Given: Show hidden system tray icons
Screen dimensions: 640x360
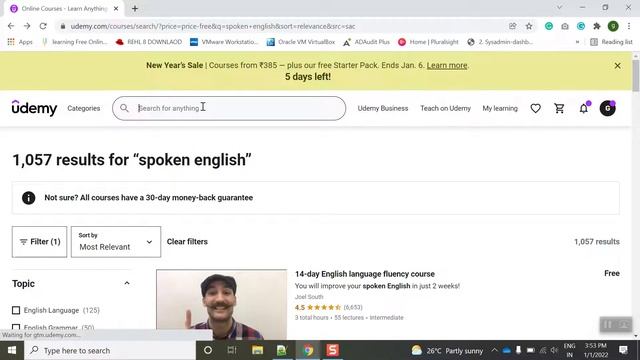Looking at the screenshot, I should click(494, 350).
